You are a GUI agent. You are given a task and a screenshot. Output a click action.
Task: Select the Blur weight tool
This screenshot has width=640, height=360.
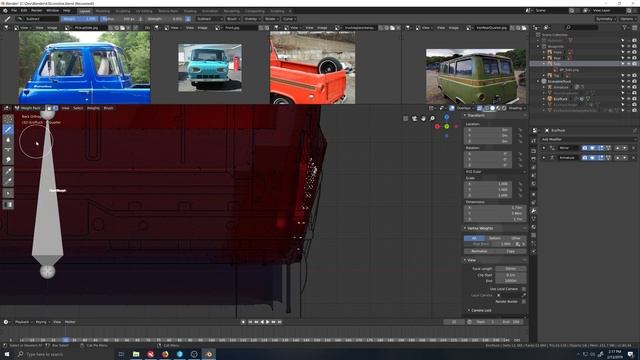pos(8,140)
